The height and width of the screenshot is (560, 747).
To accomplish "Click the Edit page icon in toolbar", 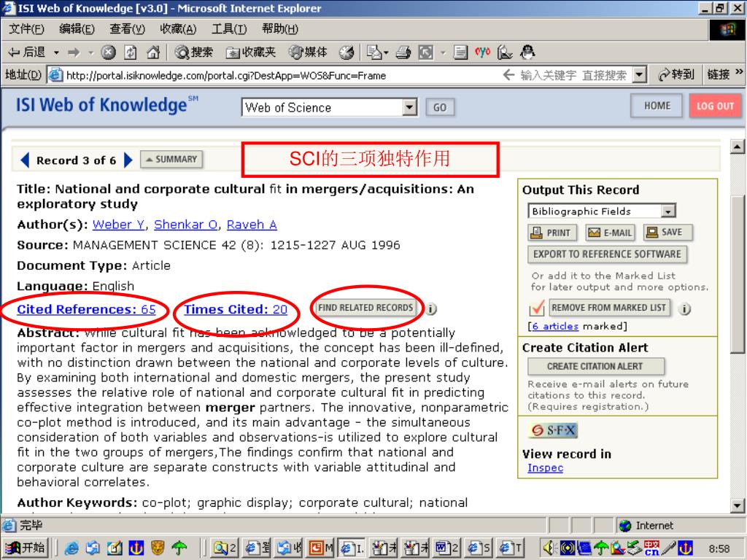I will pos(460,52).
